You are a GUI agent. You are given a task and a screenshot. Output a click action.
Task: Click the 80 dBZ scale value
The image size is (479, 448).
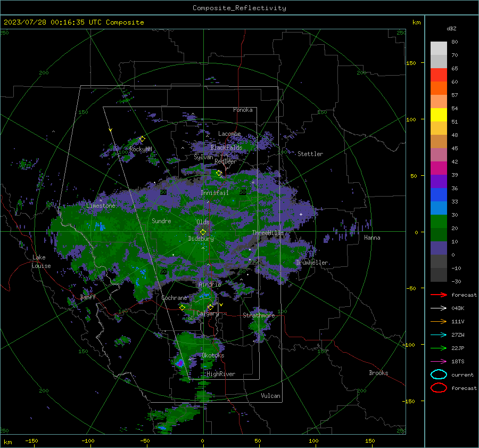pos(455,42)
